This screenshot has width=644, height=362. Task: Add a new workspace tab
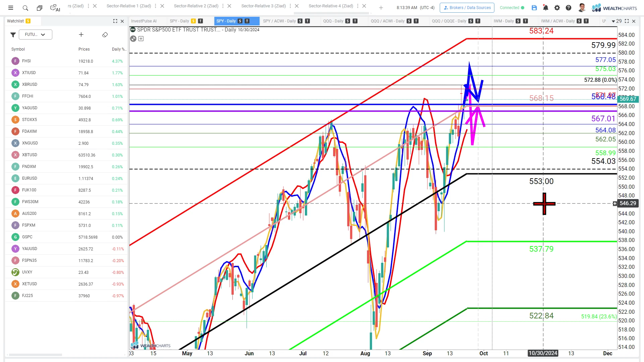click(x=381, y=8)
